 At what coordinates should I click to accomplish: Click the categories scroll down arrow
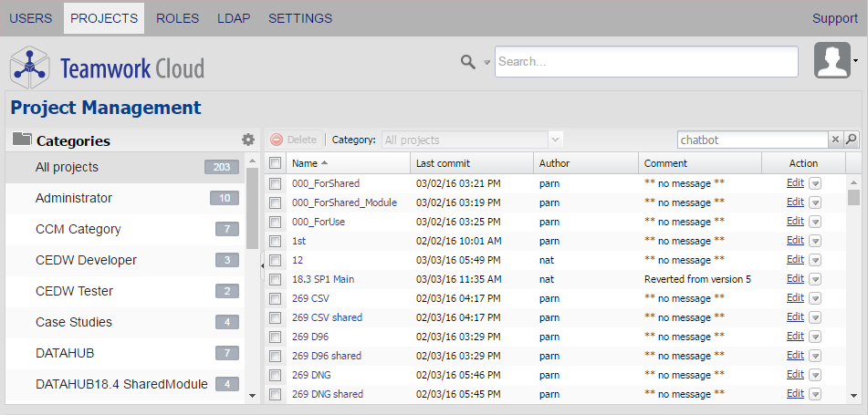[x=253, y=395]
